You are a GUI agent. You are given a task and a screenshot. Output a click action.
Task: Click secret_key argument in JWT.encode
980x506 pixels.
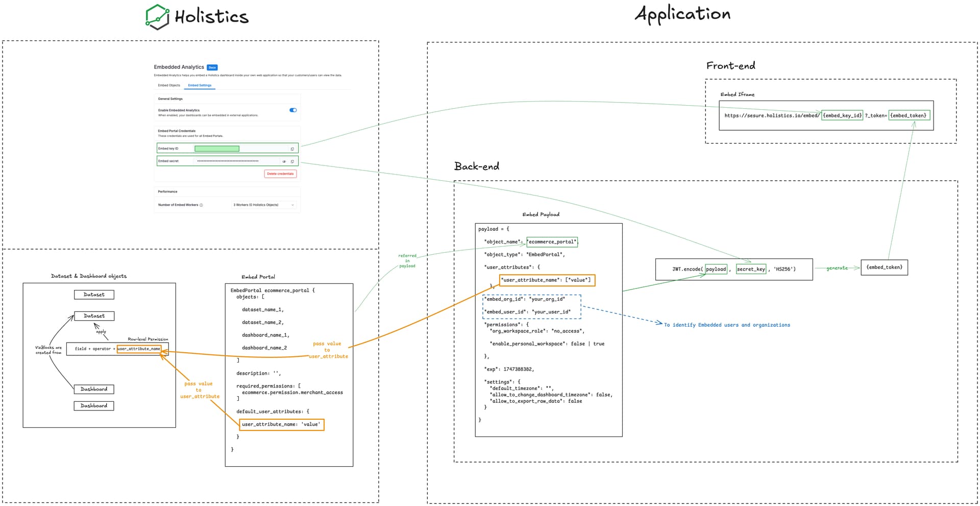(x=751, y=269)
